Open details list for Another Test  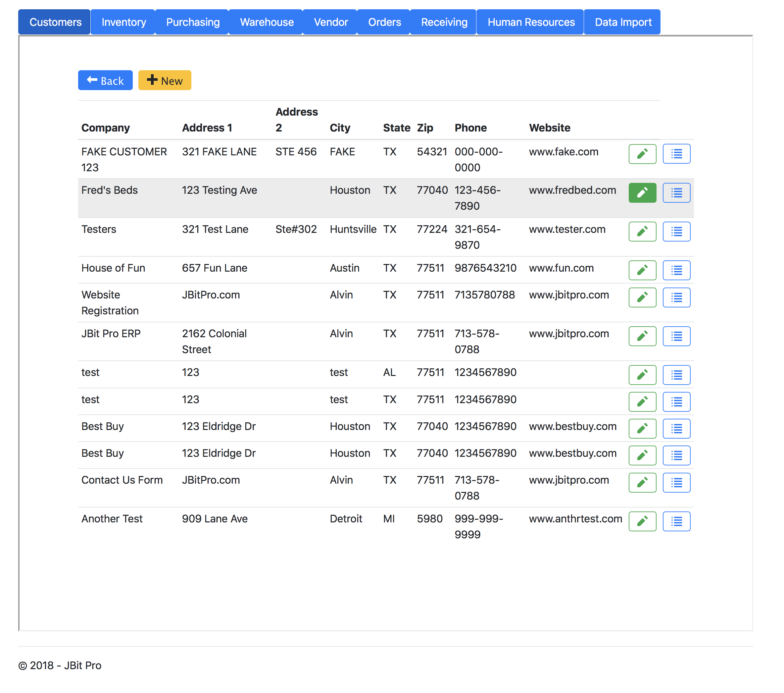click(x=677, y=521)
